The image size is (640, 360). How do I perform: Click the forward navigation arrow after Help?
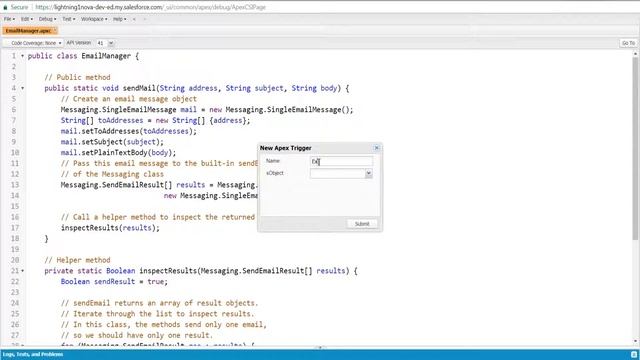pyautogui.click(x=144, y=19)
